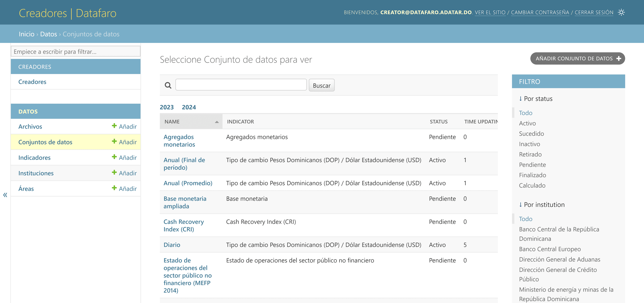Filter status by Activo
644x303 pixels.
tap(527, 123)
